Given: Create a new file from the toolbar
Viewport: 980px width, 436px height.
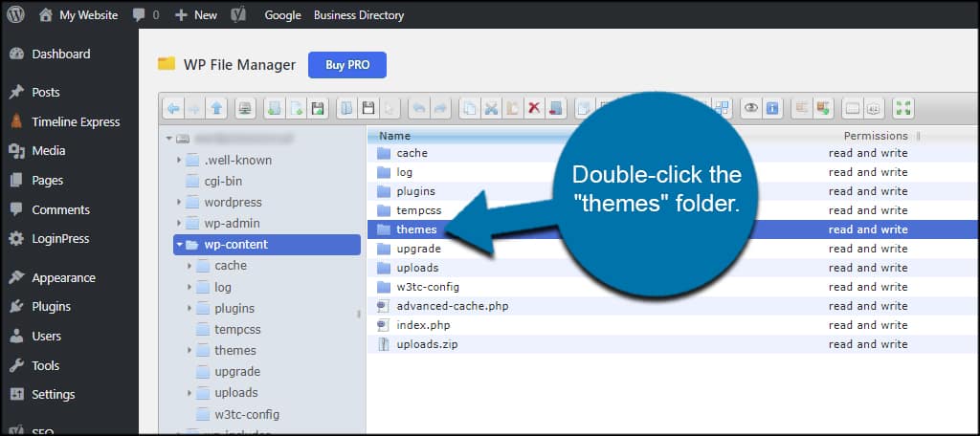Looking at the screenshot, I should point(297,108).
